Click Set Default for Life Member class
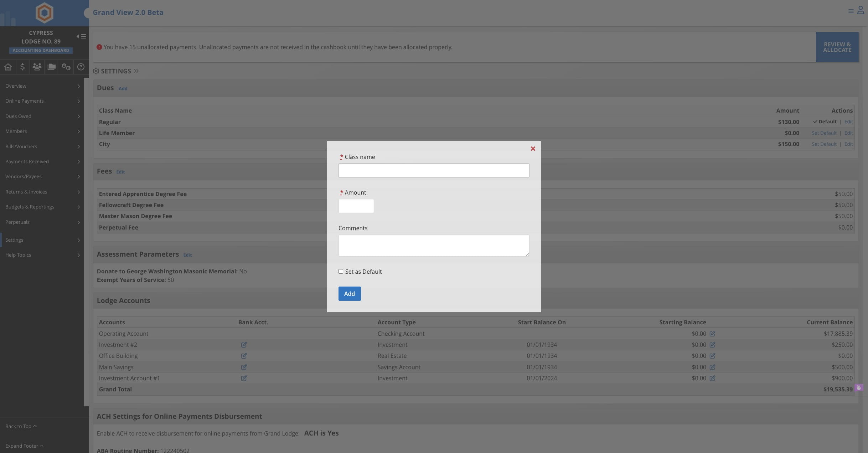The width and height of the screenshot is (868, 453). pyautogui.click(x=824, y=133)
